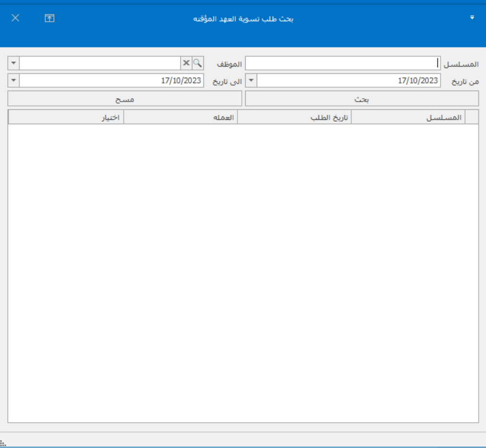Click the العمله column header
The width and height of the screenshot is (486, 448).
181,117
